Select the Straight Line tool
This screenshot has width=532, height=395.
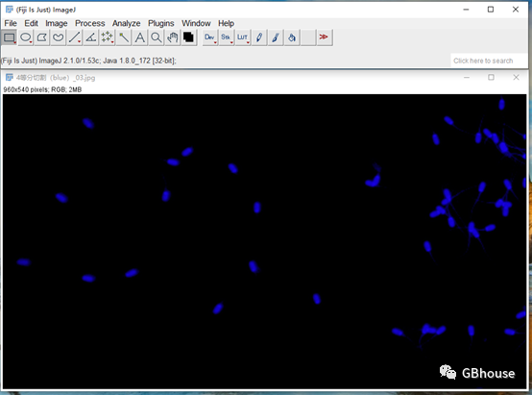(74, 37)
